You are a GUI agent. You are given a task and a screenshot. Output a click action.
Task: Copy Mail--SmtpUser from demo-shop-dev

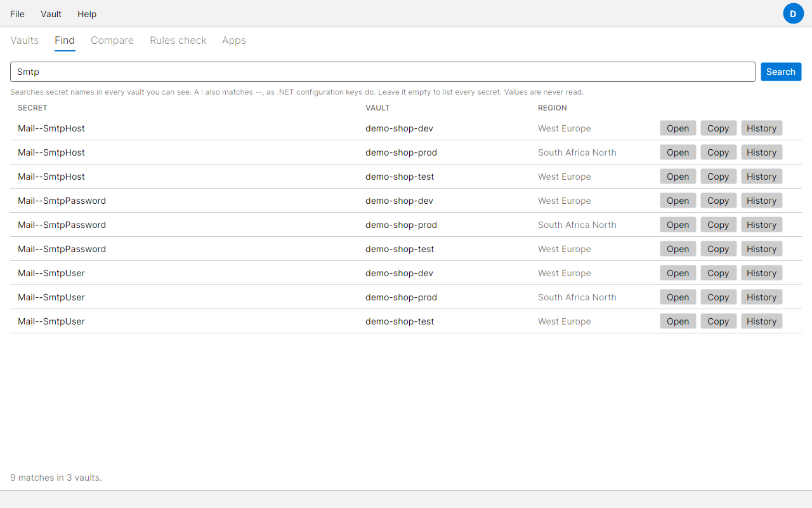tap(718, 273)
